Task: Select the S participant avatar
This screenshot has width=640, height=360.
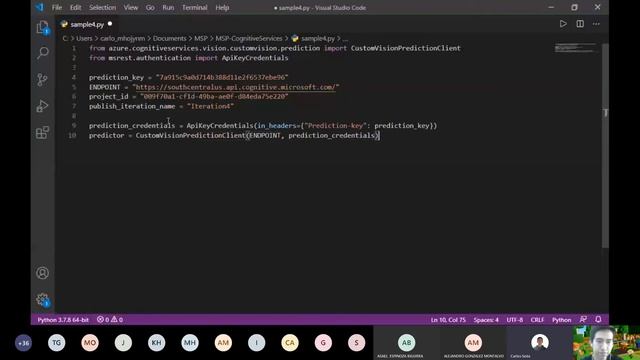Action: tap(356, 343)
